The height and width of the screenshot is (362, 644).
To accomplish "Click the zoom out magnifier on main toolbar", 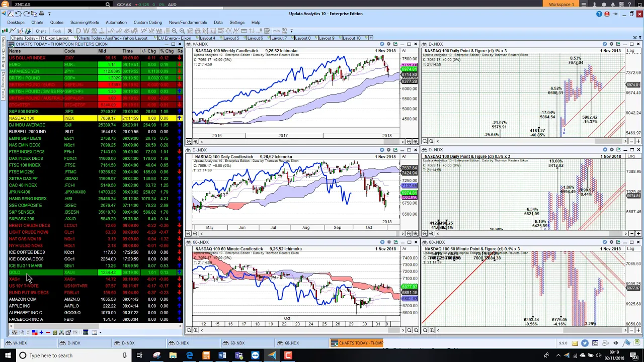I will pyautogui.click(x=182, y=31).
